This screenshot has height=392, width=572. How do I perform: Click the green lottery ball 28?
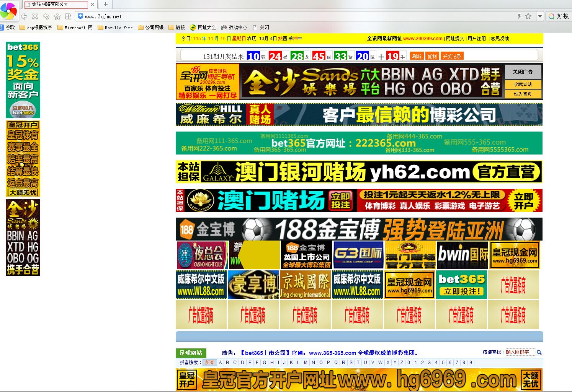click(x=297, y=56)
